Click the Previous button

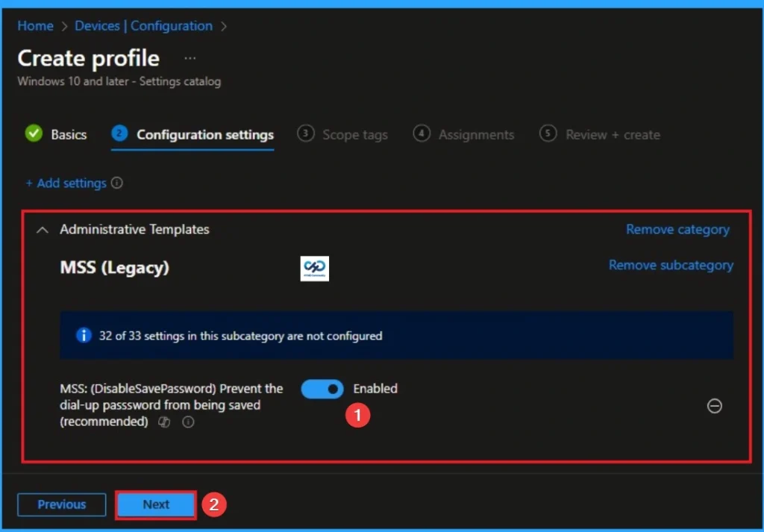pyautogui.click(x=61, y=504)
